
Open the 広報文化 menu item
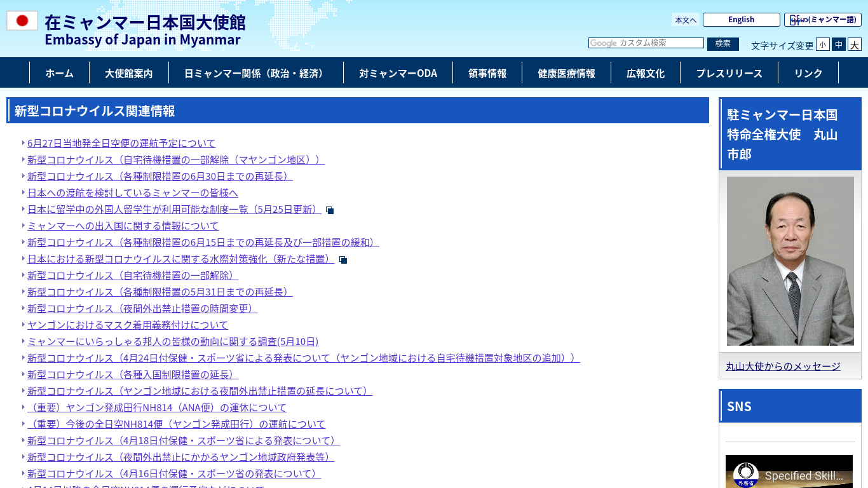coord(646,73)
